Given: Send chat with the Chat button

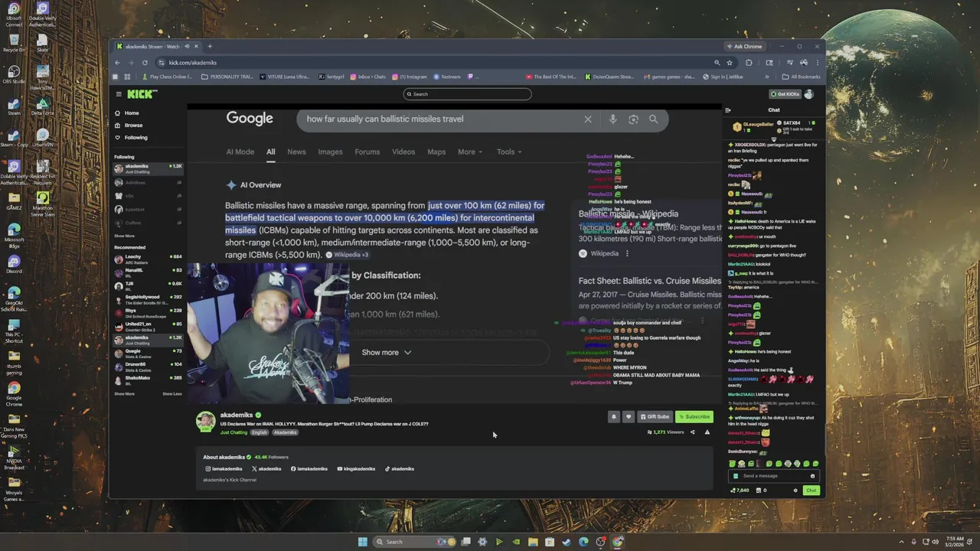Looking at the screenshot, I should click(811, 491).
